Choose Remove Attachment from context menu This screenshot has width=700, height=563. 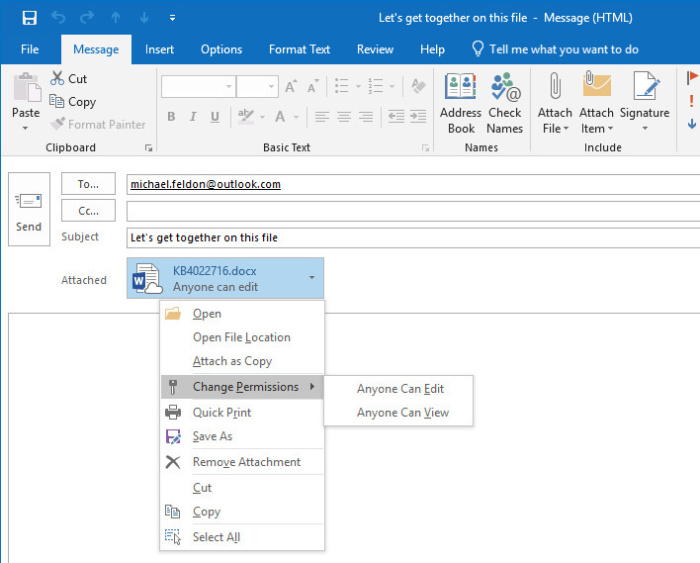[246, 462]
